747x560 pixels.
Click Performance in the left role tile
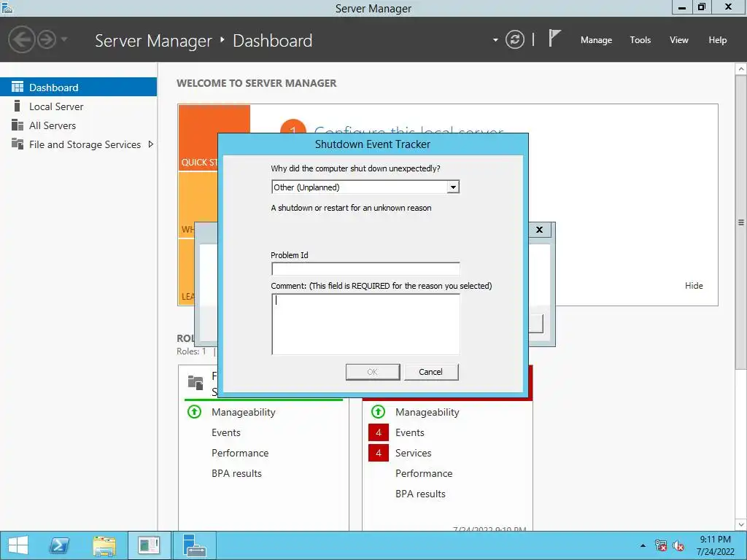[240, 453]
